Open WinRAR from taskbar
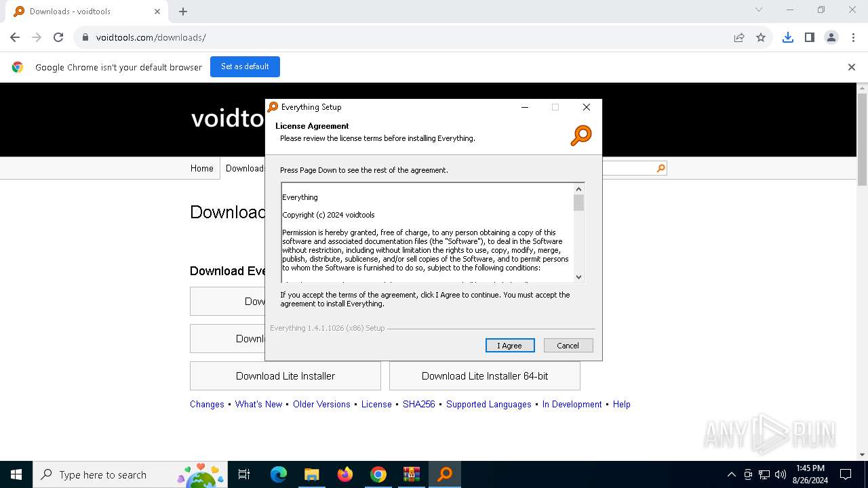 [x=411, y=474]
